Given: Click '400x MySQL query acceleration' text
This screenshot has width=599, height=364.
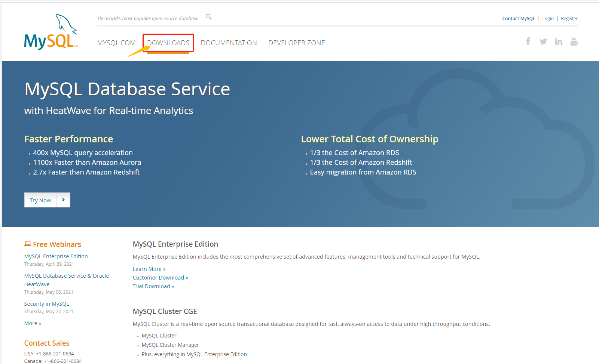Looking at the screenshot, I should tap(83, 153).
